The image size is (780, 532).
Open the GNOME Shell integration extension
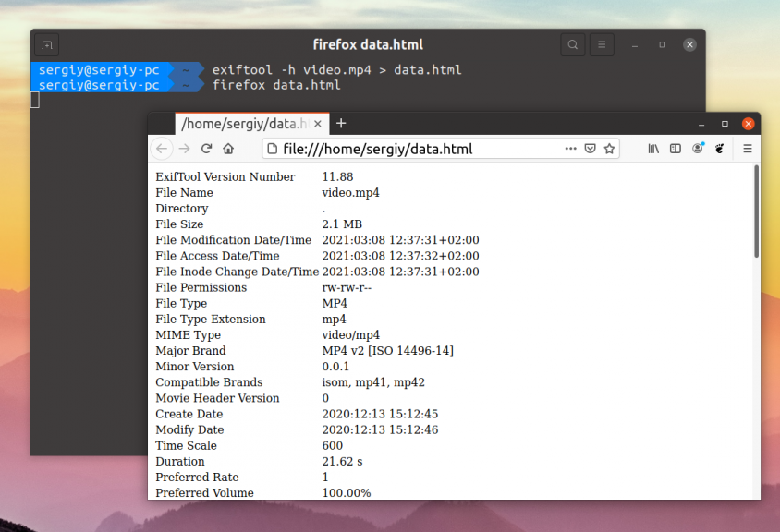[x=719, y=149]
